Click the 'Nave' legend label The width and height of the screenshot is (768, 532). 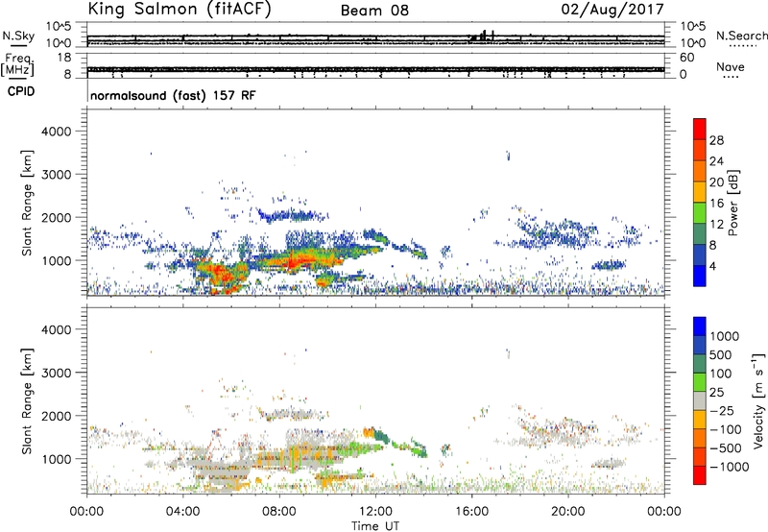[x=731, y=67]
